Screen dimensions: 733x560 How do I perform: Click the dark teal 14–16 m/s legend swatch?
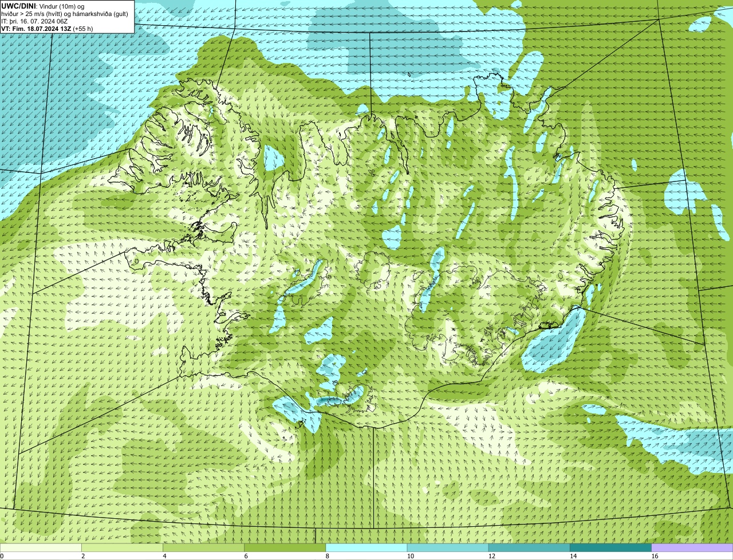(610, 547)
